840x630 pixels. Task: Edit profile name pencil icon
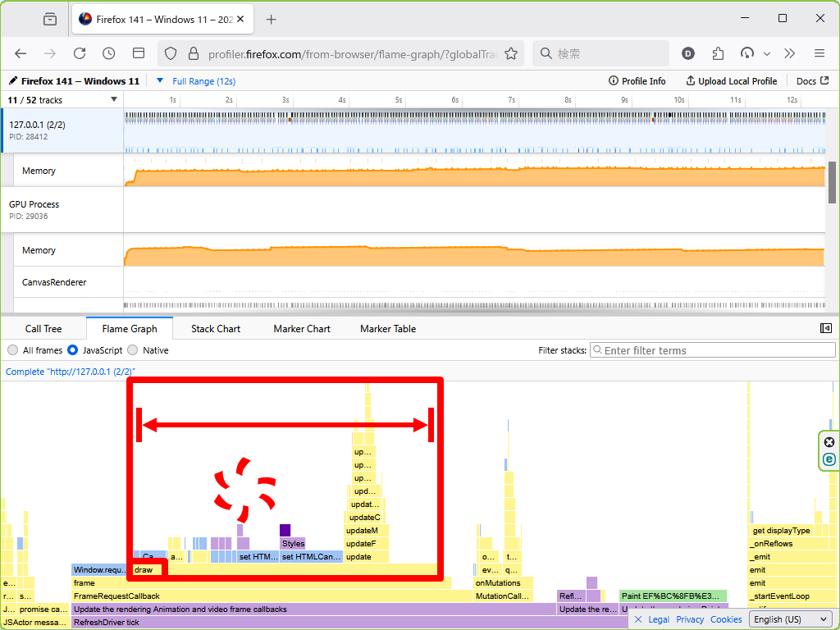pyautogui.click(x=13, y=81)
